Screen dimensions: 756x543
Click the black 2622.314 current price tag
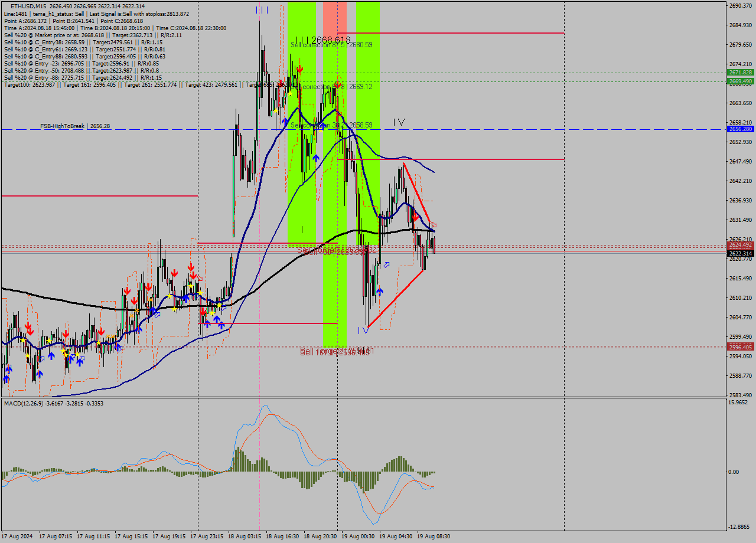point(740,253)
